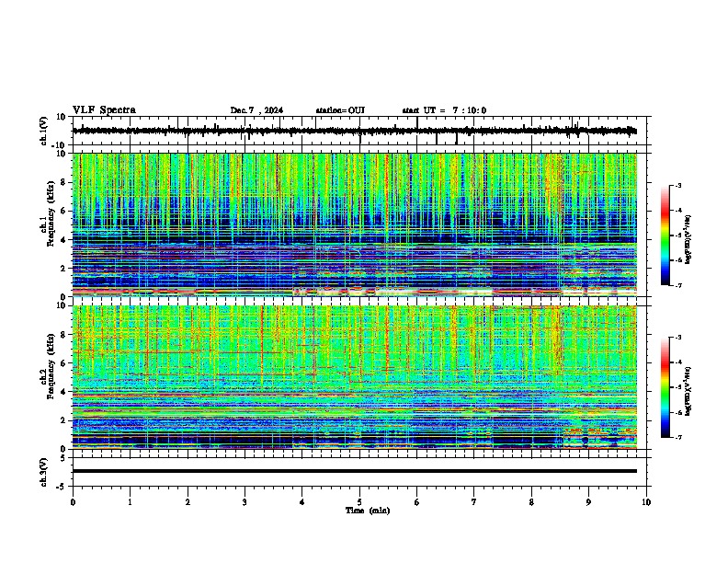Click the '9' minute tick on time axis
The width and height of the screenshot is (728, 563).
coord(588,502)
